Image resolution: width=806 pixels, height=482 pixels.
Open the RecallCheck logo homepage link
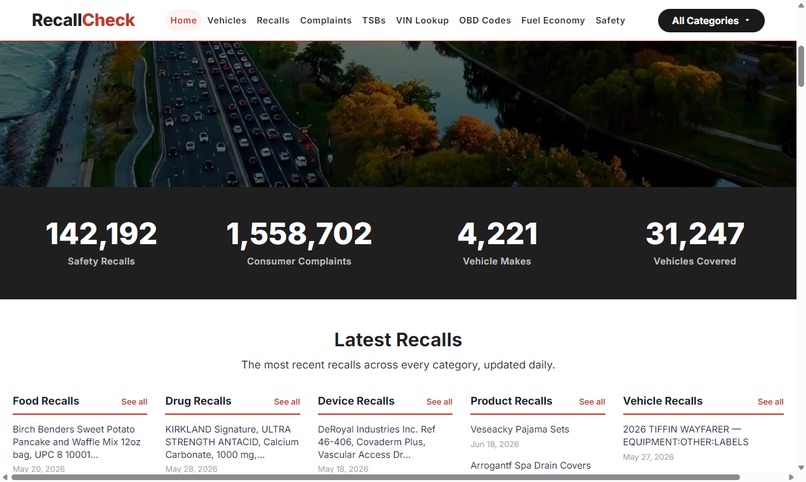(83, 20)
